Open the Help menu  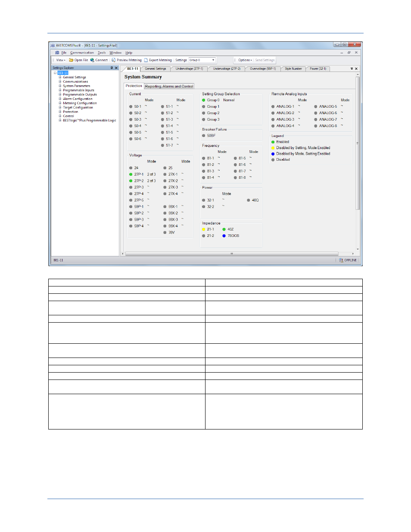pos(129,53)
